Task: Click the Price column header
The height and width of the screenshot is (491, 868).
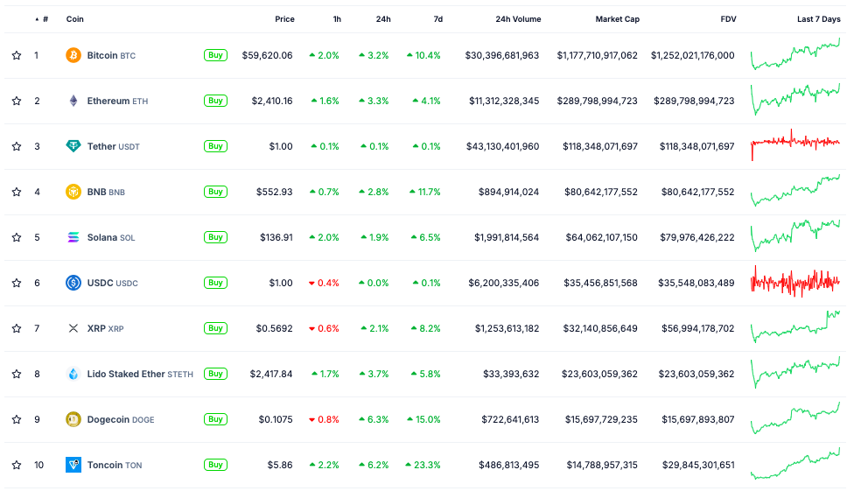Action: [x=284, y=19]
